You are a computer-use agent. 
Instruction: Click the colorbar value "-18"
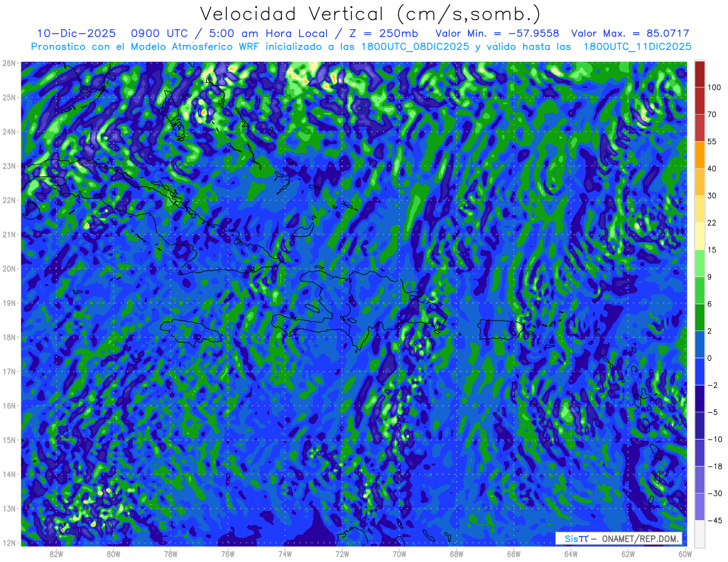click(715, 466)
